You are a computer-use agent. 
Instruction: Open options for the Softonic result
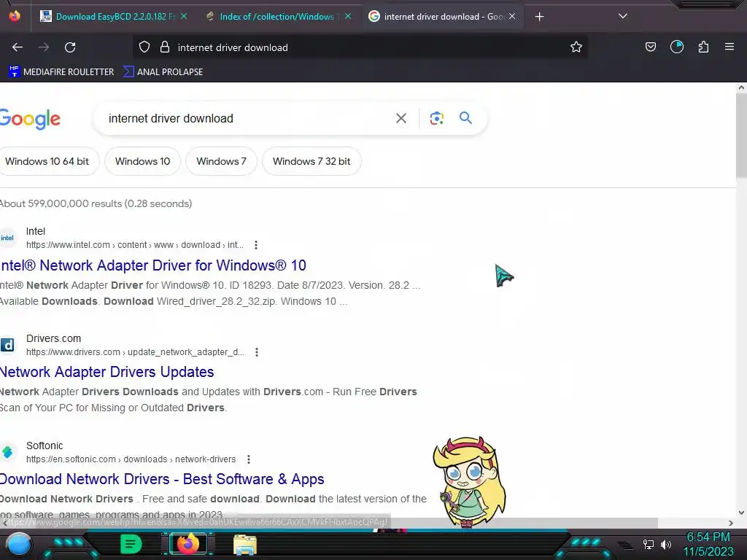click(x=249, y=459)
